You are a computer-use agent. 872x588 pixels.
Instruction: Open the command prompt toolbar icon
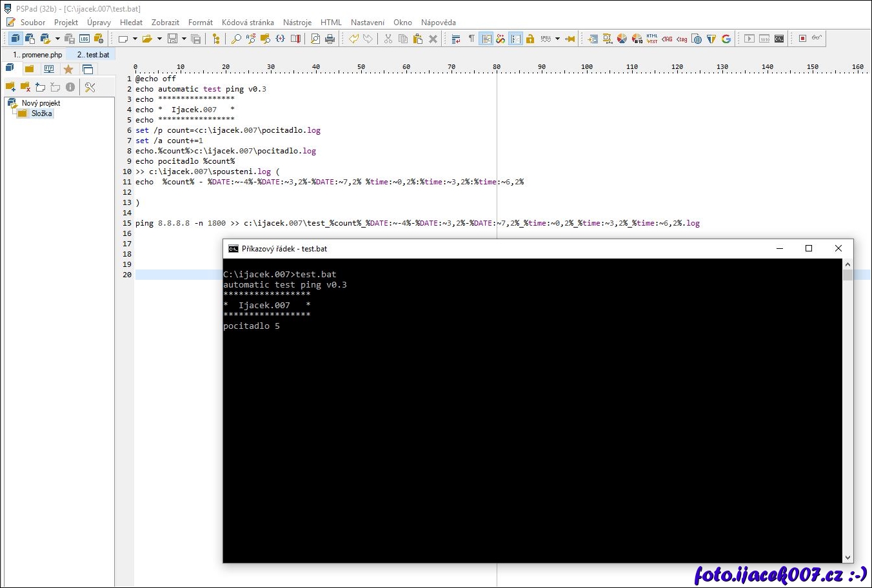tap(779, 39)
